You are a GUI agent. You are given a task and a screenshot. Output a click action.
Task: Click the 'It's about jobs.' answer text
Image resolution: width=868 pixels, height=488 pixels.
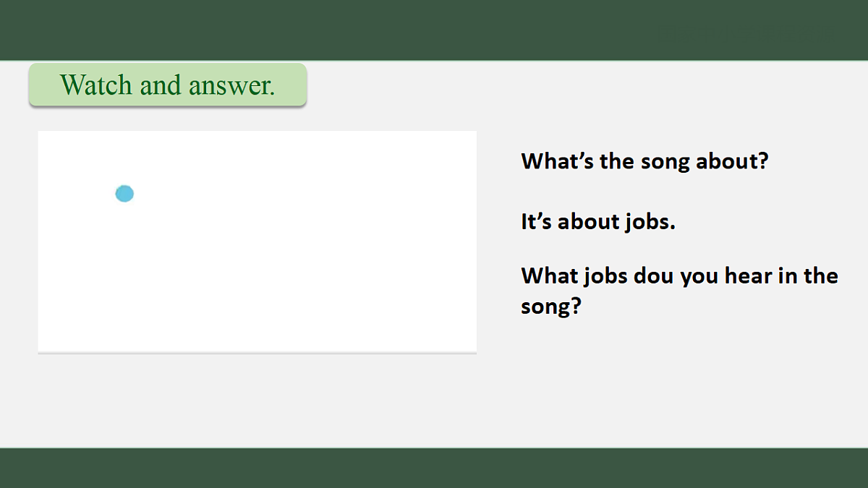pyautogui.click(x=598, y=221)
